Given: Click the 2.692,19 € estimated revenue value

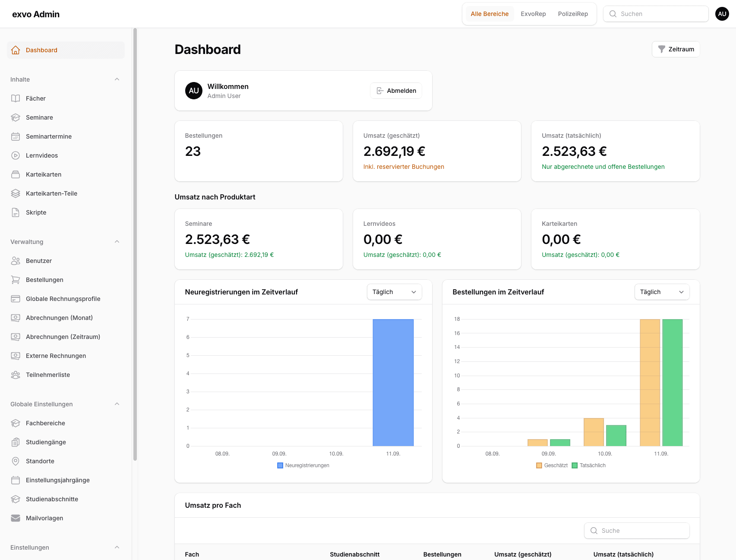Looking at the screenshot, I should pyautogui.click(x=394, y=151).
